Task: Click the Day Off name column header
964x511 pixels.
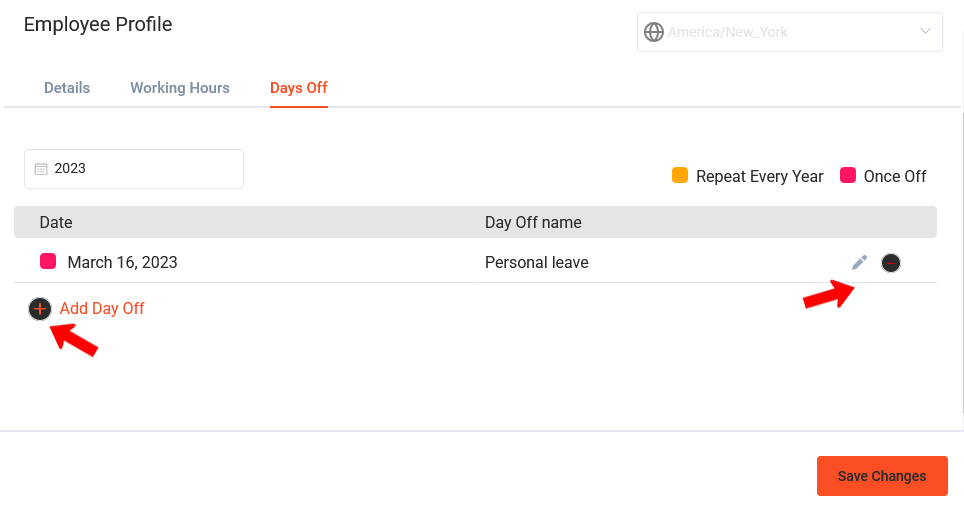Action: 533,223
